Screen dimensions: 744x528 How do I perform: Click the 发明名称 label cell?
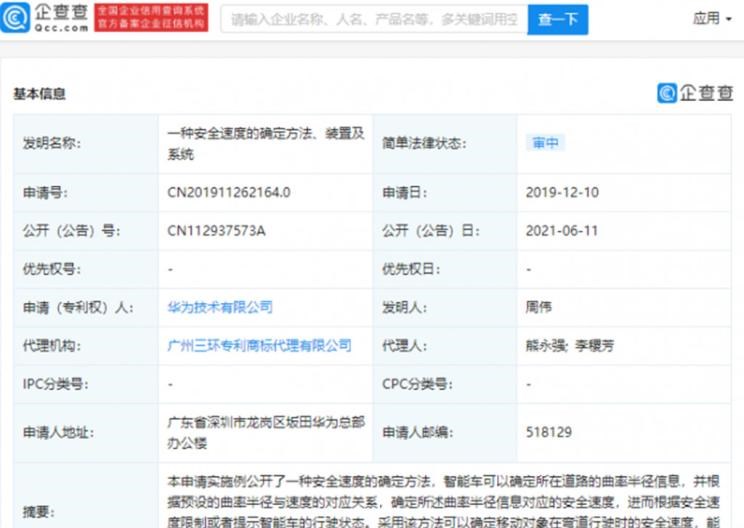(86, 143)
